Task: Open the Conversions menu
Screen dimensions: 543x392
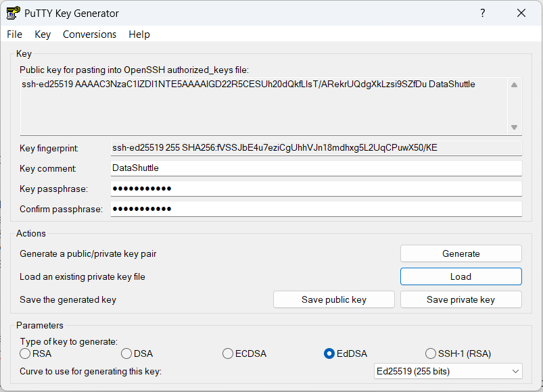Action: pyautogui.click(x=89, y=34)
